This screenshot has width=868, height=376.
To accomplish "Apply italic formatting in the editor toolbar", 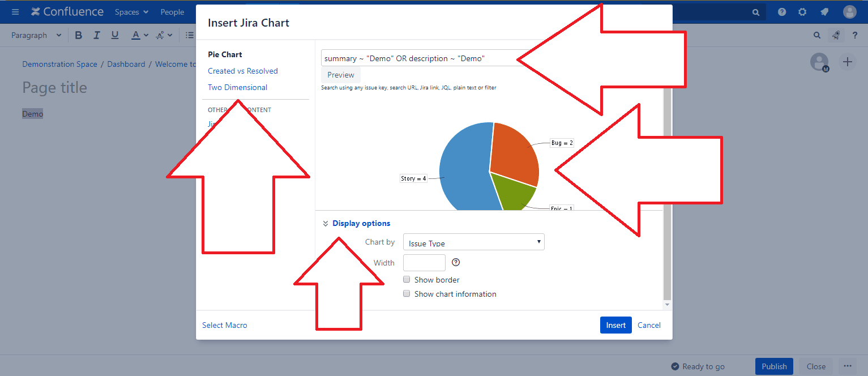I will [x=96, y=35].
